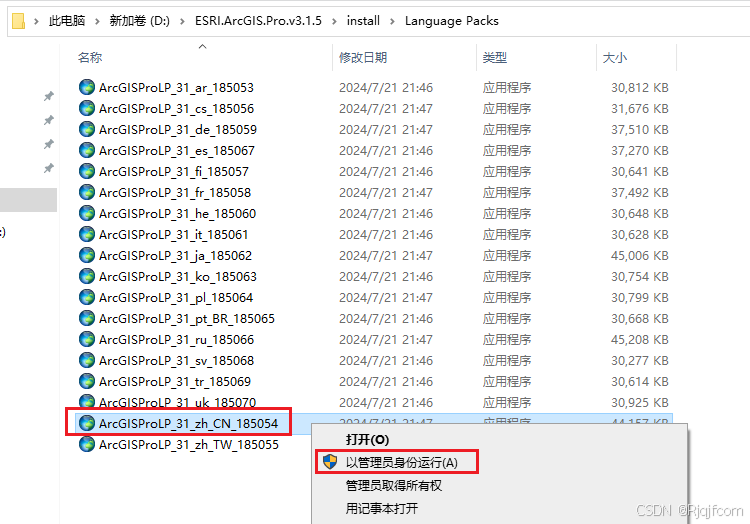Navigate to 新加卷 (D:) breadcrumb

140,21
